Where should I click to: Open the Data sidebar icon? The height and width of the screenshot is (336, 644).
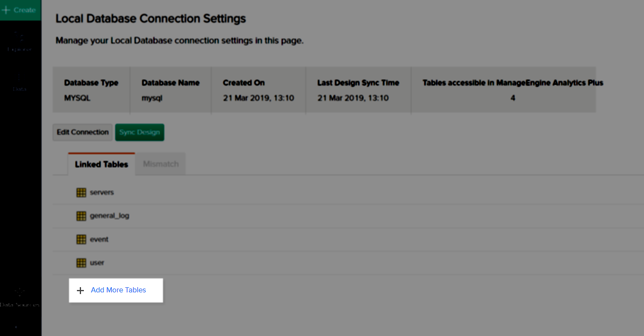tap(19, 81)
